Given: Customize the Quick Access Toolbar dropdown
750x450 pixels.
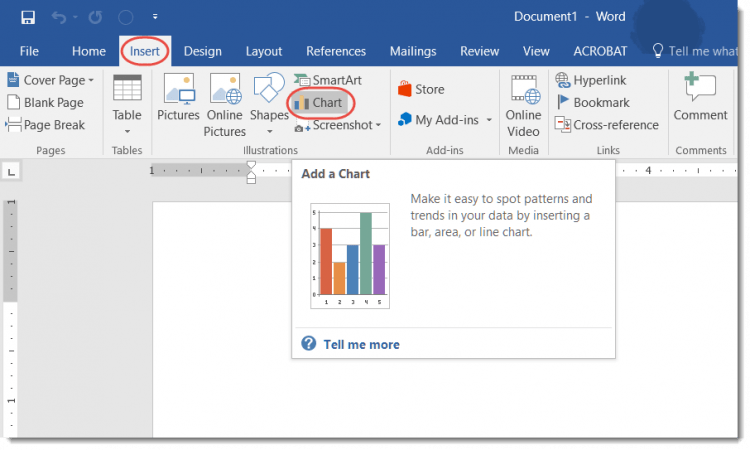Looking at the screenshot, I should tap(155, 17).
